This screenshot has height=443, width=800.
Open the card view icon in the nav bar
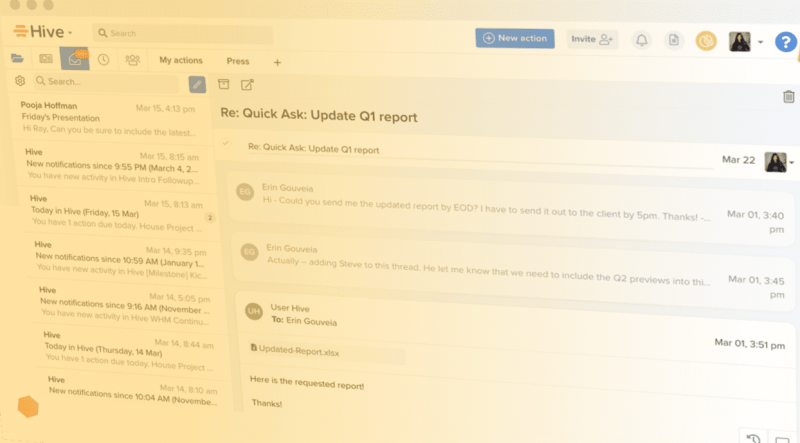tap(46, 59)
